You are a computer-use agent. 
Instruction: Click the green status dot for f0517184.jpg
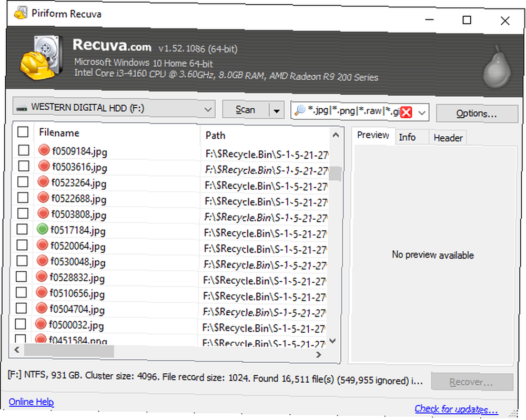click(x=42, y=229)
